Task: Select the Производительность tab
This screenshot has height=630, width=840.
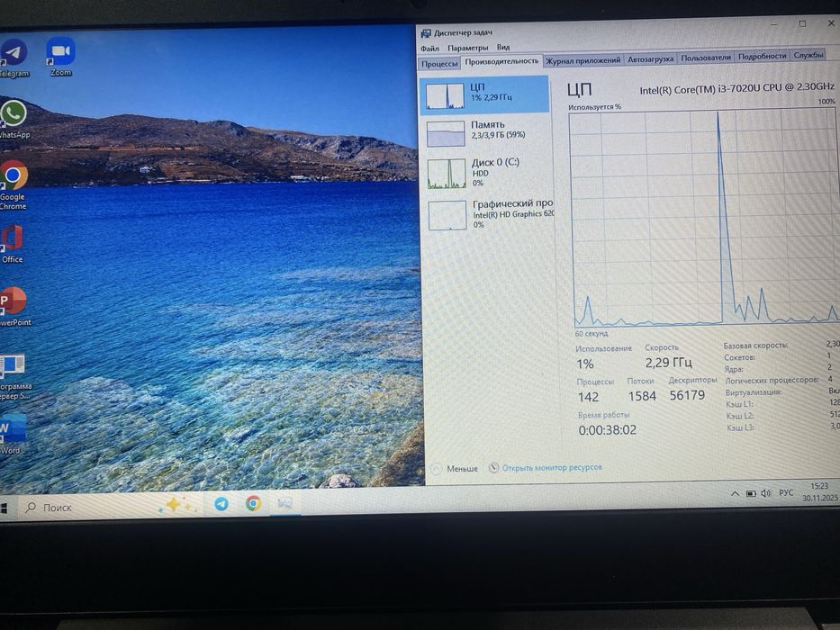Action: click(x=501, y=61)
